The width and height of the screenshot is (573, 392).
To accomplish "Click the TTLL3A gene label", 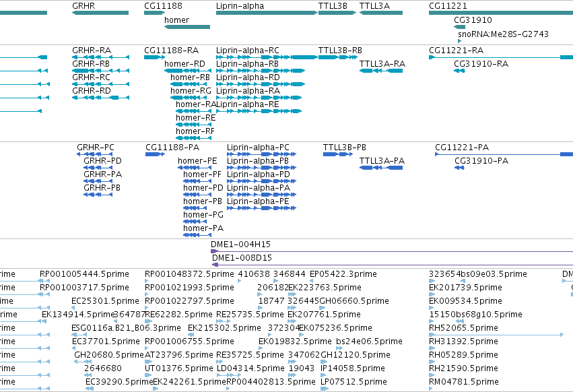I will (374, 6).
